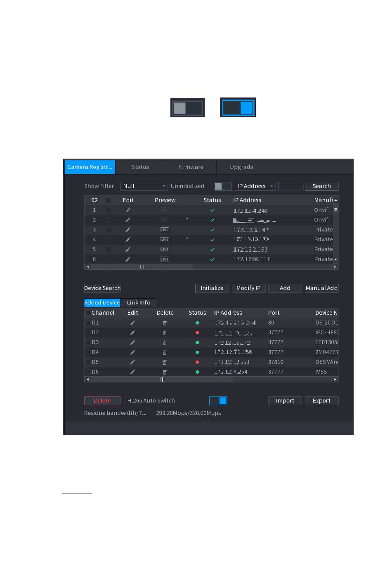Delete channel D1 with trash icon
Viewport: 392px width, 573px height.
click(x=165, y=323)
